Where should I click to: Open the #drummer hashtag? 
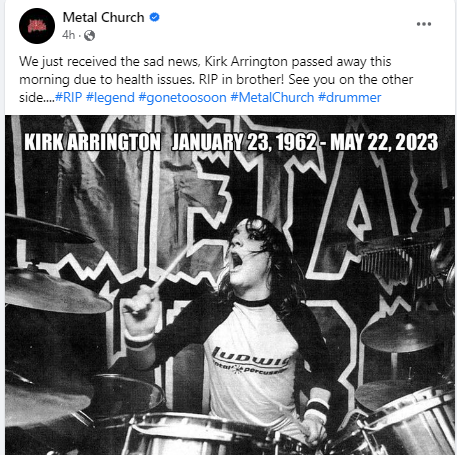point(349,97)
